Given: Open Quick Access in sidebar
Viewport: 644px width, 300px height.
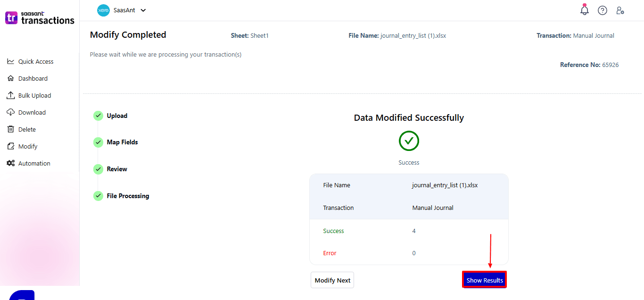Looking at the screenshot, I should pos(35,61).
